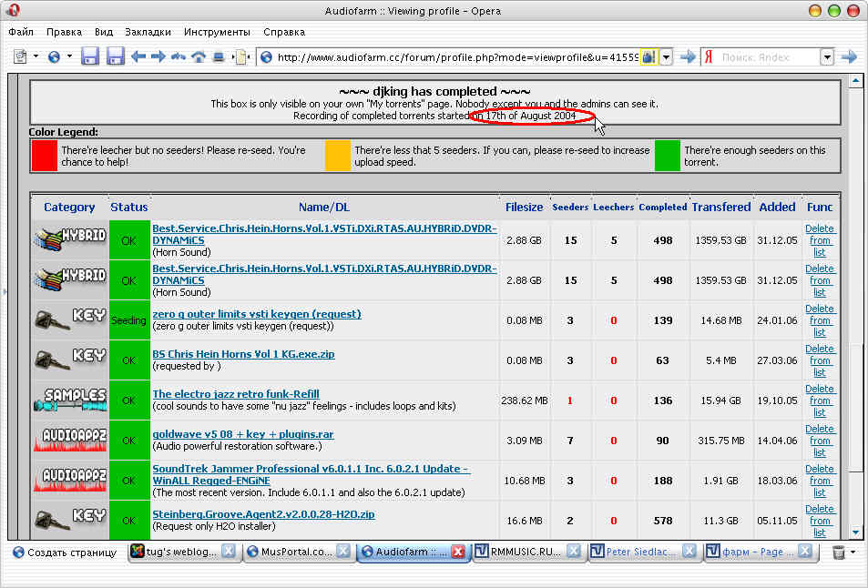Viewport: 868px width, 588px height.
Task: Close the tug's weblog tab
Action: 229,551
